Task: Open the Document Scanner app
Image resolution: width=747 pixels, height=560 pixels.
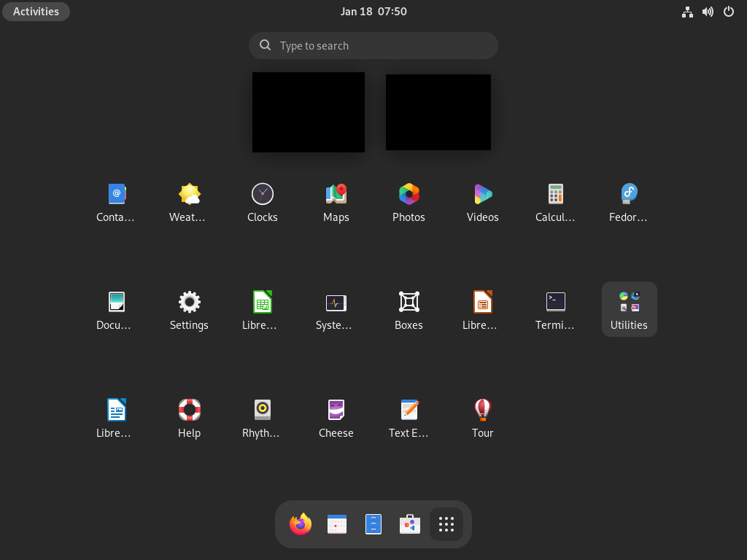Action: coord(116,309)
